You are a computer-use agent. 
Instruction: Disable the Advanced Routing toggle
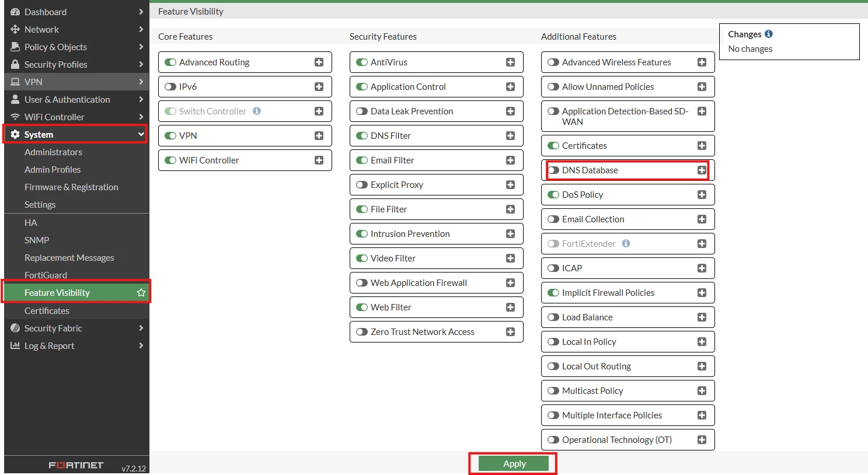(170, 62)
